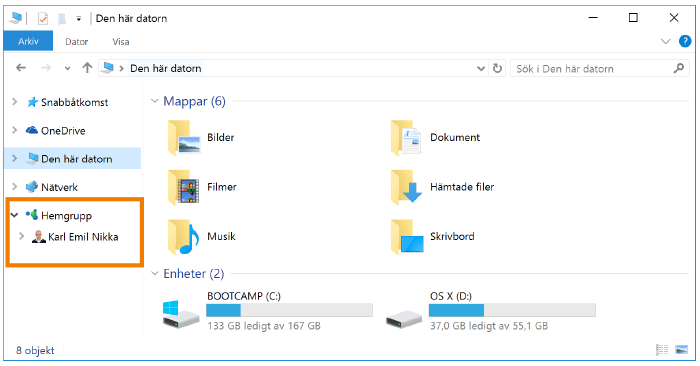This screenshot has width=700, height=366.
Task: Switch to the Dator ribbon tab
Action: 76,42
